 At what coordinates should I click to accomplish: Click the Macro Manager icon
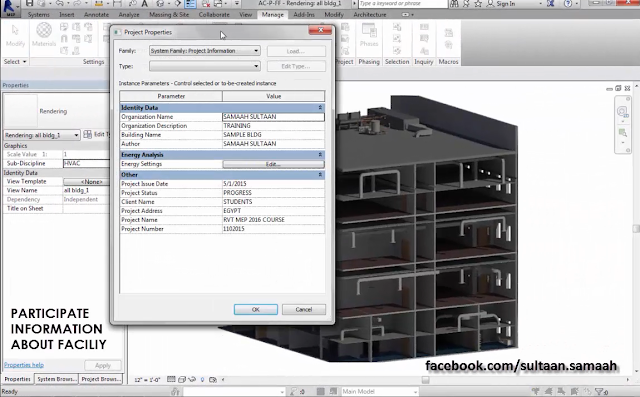(x=449, y=32)
